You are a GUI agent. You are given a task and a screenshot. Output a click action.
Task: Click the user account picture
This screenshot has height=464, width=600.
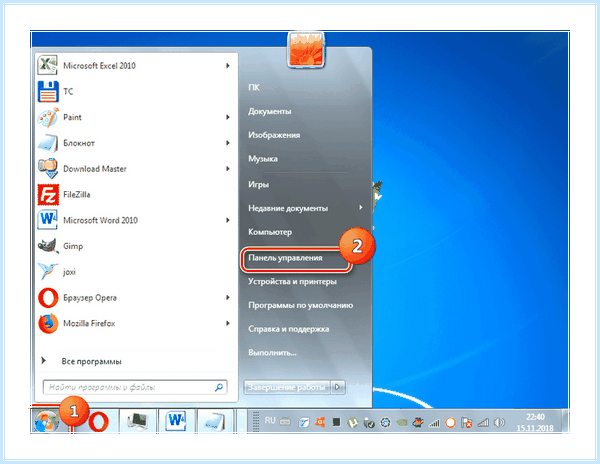pos(305,50)
